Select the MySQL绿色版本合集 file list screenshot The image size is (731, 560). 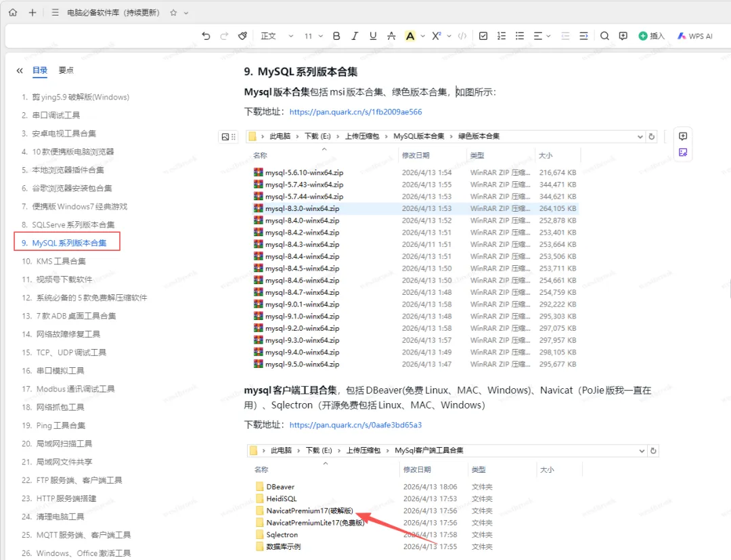(452, 250)
